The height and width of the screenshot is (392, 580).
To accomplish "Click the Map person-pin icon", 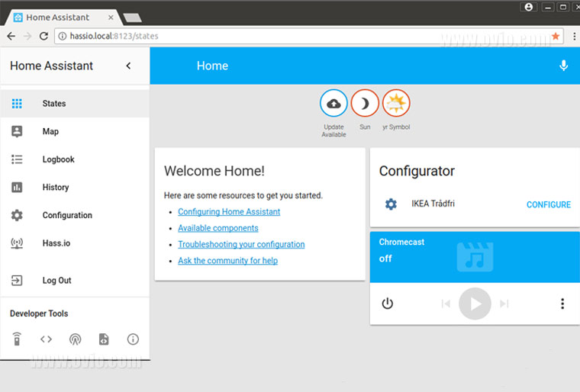I will pos(17,131).
